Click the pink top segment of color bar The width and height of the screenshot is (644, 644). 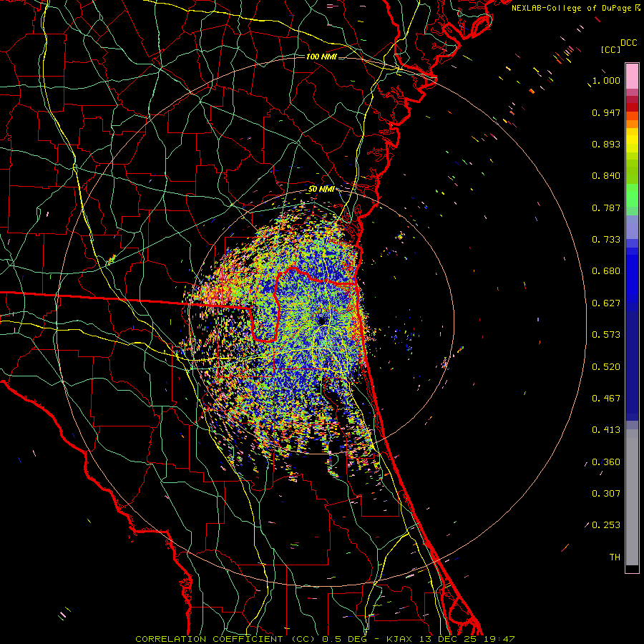point(632,77)
